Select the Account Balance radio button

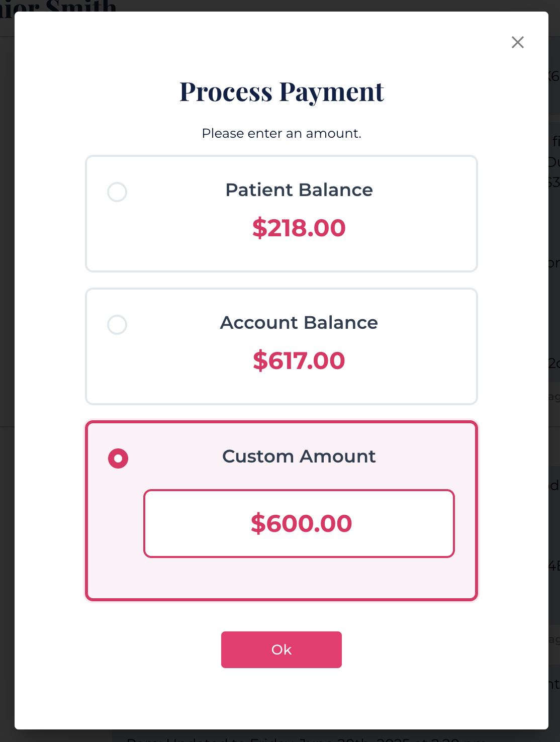(117, 325)
